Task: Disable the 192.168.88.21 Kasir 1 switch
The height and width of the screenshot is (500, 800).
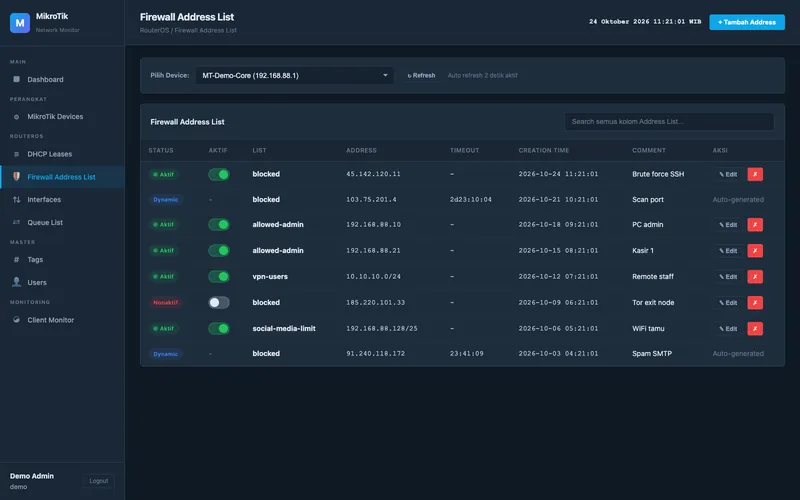Action: pos(219,251)
